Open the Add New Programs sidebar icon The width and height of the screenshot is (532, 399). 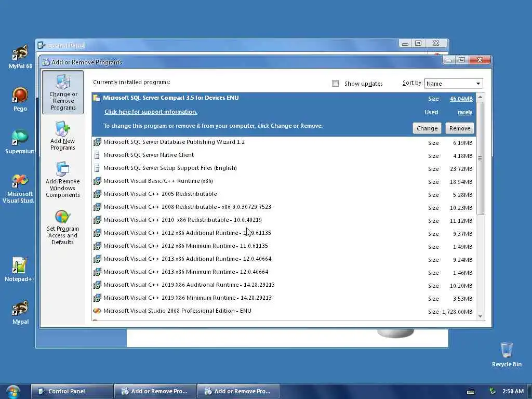(62, 136)
